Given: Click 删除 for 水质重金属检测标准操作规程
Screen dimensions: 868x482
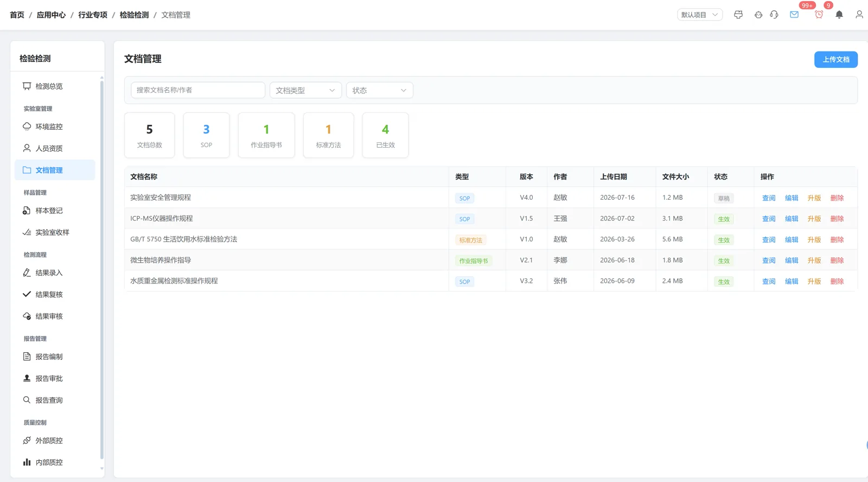Looking at the screenshot, I should tap(837, 281).
